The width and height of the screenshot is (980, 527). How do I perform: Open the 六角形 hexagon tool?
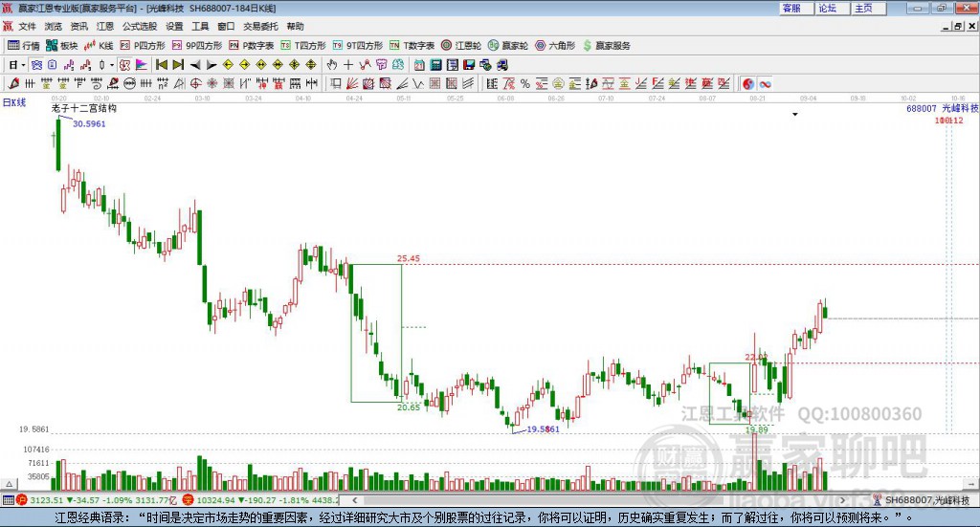[x=555, y=46]
